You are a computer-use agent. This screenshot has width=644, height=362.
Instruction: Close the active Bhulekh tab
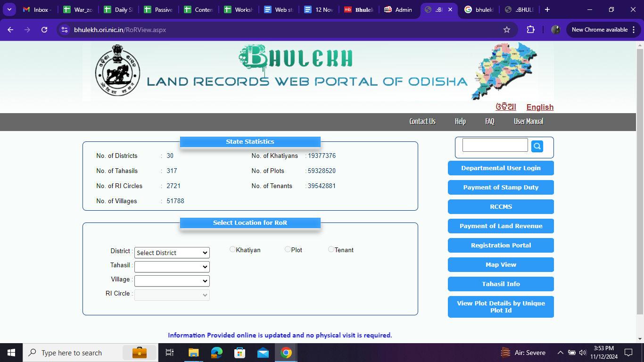click(450, 9)
